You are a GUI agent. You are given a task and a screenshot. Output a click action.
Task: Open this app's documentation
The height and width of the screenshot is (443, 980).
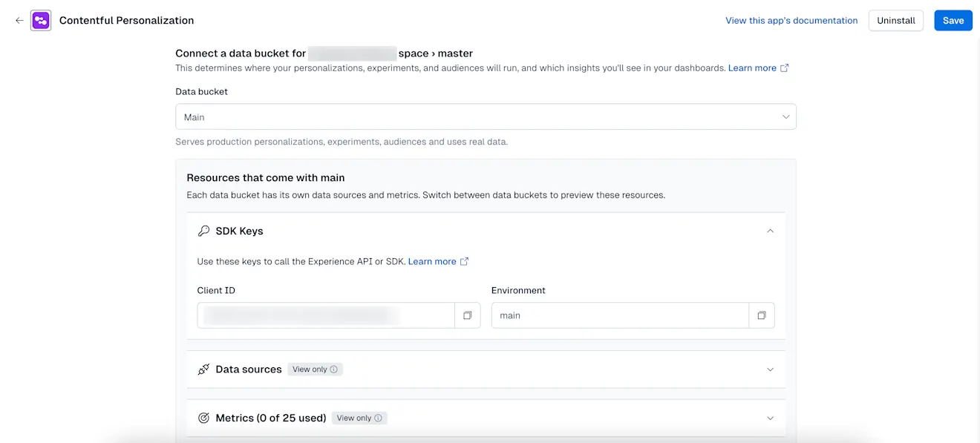point(791,20)
